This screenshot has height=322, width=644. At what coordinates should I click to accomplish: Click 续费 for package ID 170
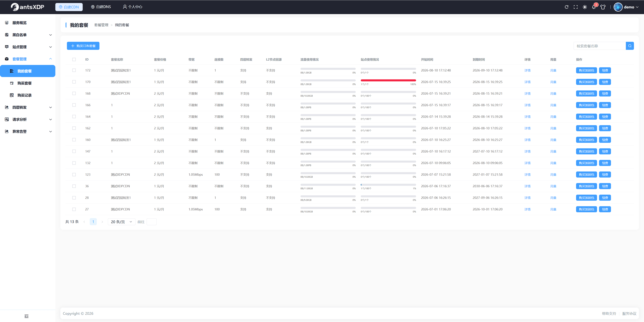[605, 82]
